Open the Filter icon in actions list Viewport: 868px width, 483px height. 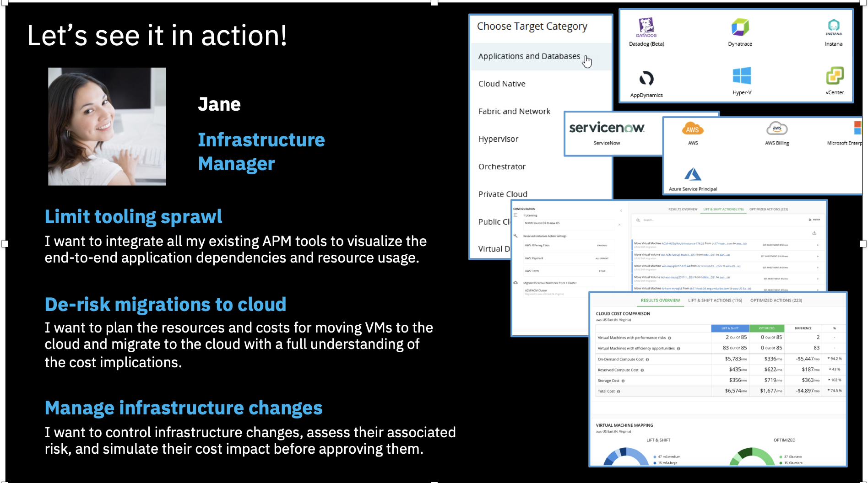pyautogui.click(x=810, y=220)
